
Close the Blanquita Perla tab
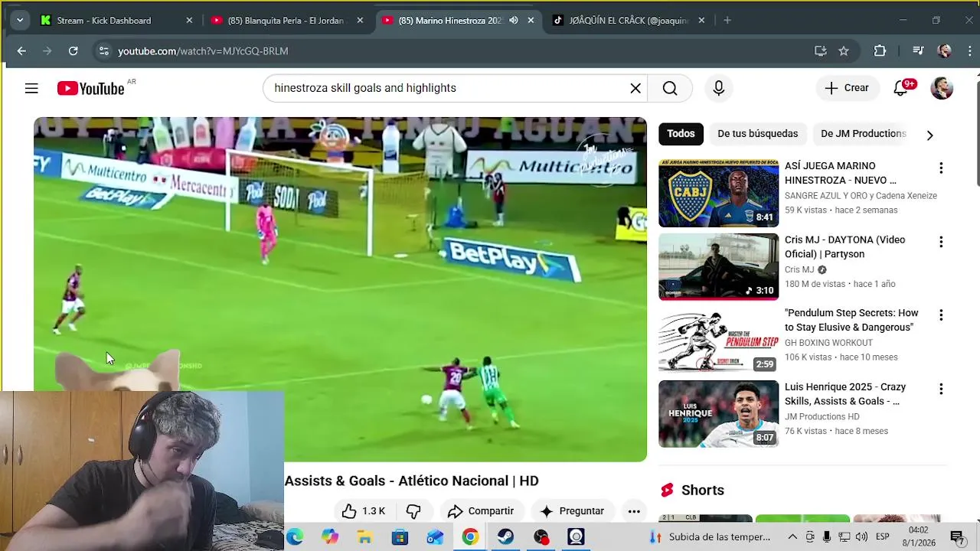point(360,21)
